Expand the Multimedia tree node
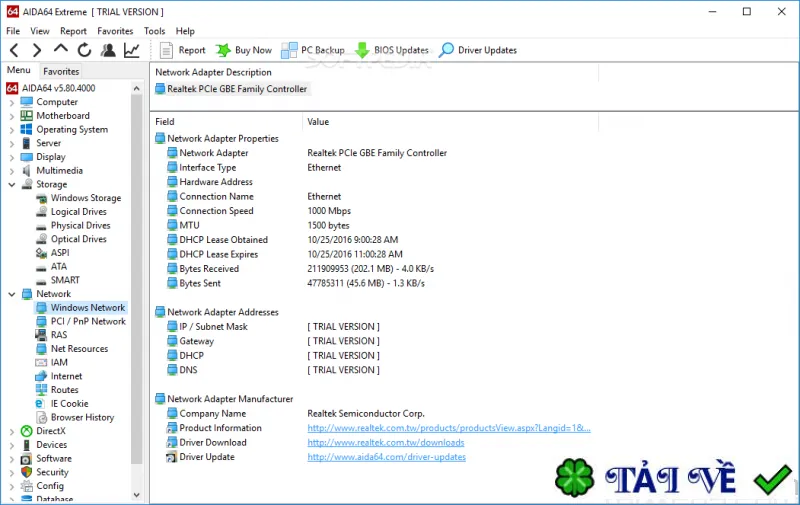Viewport: 800px width, 505px height. [12, 171]
